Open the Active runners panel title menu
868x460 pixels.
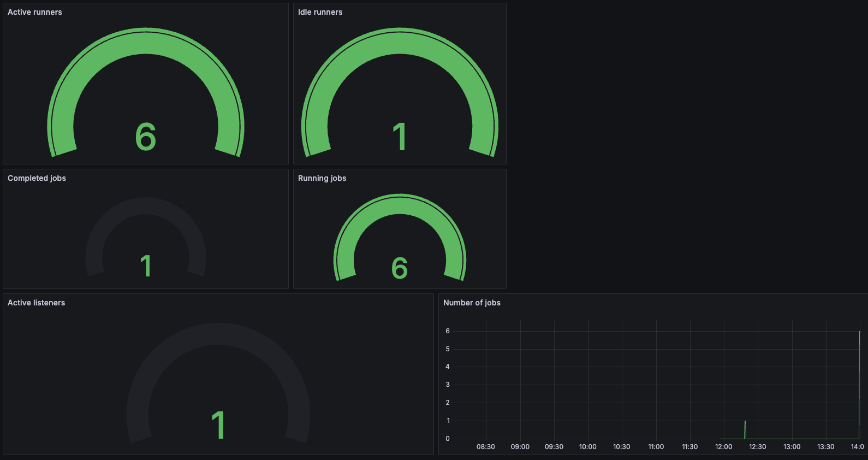coord(35,12)
